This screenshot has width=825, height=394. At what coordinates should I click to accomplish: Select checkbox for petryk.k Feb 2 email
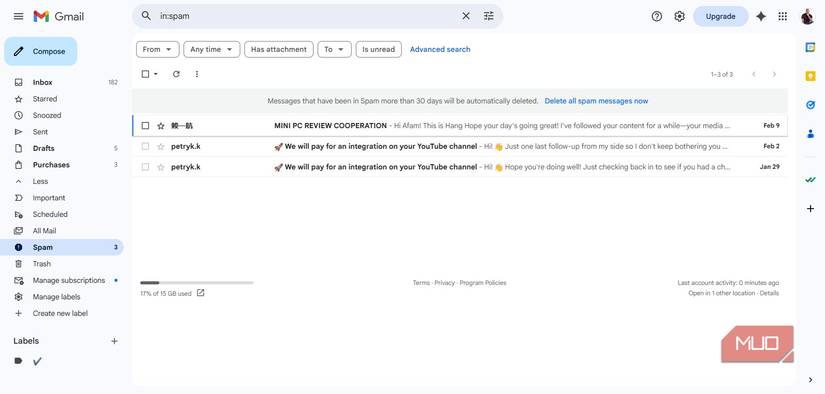145,146
